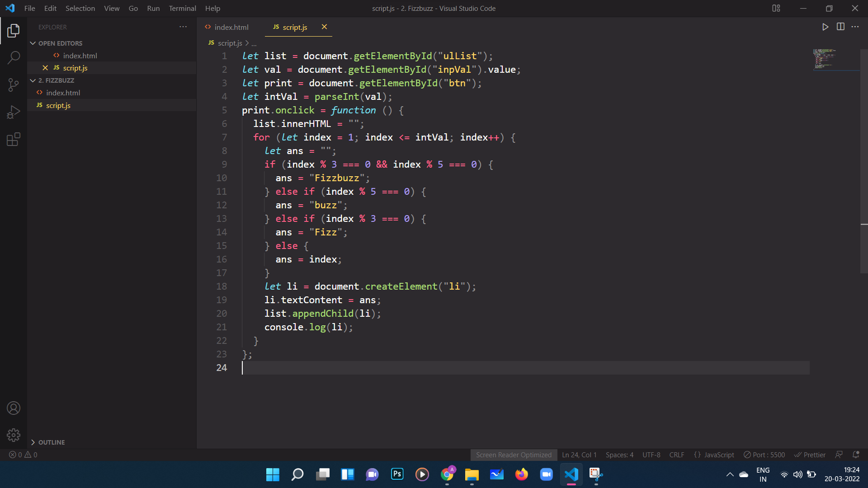Change file encoding UTF-8
Image resolution: width=868 pixels, height=488 pixels.
(x=651, y=455)
